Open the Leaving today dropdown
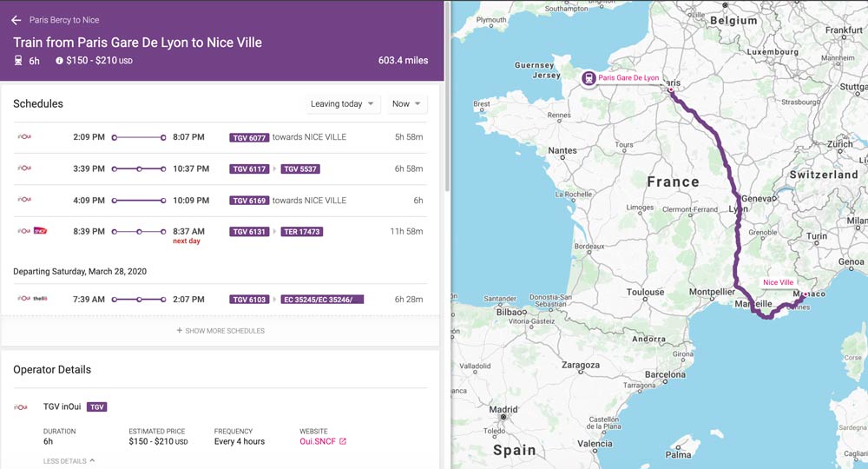 coord(343,103)
